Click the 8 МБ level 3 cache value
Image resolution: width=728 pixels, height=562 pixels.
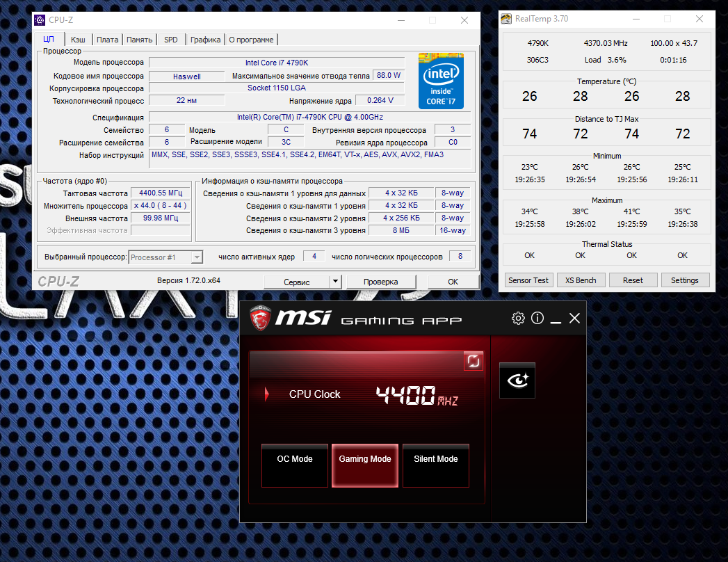point(401,230)
